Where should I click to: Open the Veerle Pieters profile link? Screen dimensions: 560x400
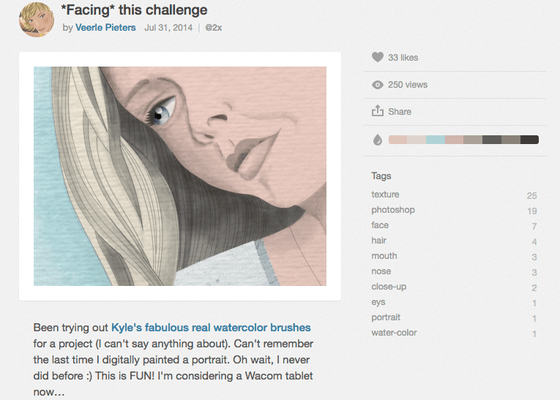pyautogui.click(x=106, y=28)
